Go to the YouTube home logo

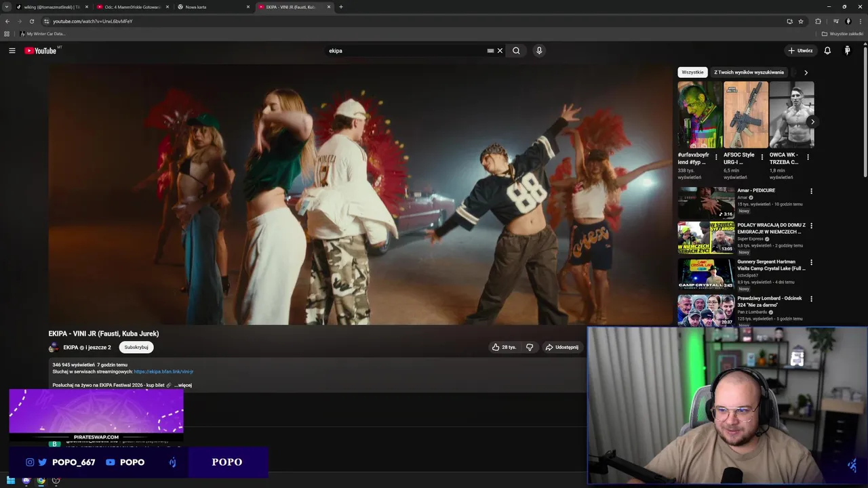click(41, 51)
